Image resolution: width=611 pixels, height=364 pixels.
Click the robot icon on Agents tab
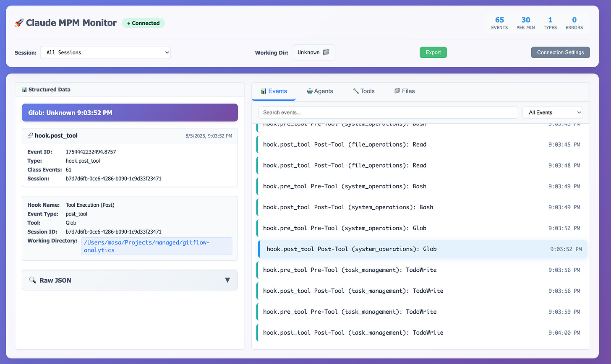click(x=310, y=91)
